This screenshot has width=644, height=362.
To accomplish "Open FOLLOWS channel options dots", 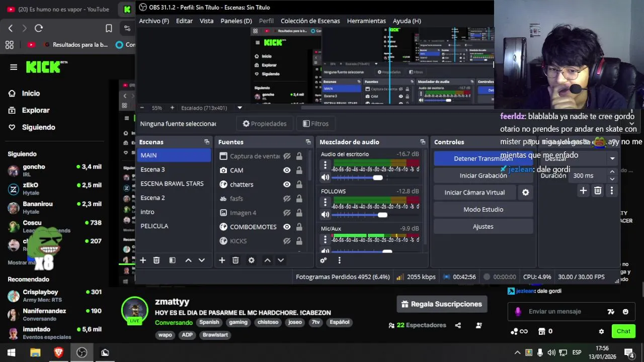I will click(325, 202).
